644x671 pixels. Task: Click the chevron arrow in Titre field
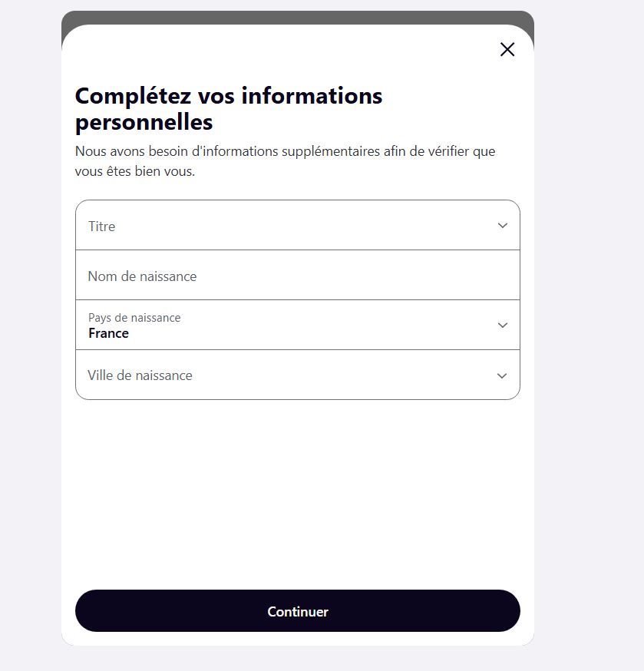[x=503, y=226]
